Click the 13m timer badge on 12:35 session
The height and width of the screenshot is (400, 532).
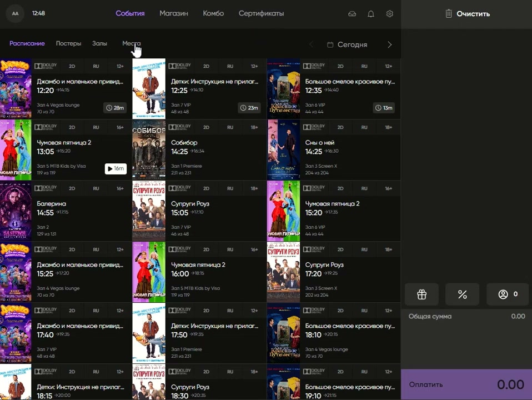tap(384, 108)
